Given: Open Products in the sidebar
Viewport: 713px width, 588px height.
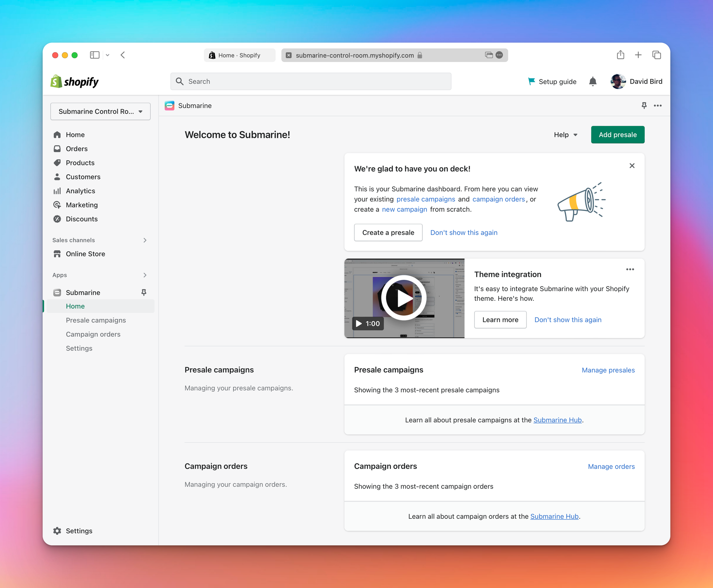Looking at the screenshot, I should [80, 163].
